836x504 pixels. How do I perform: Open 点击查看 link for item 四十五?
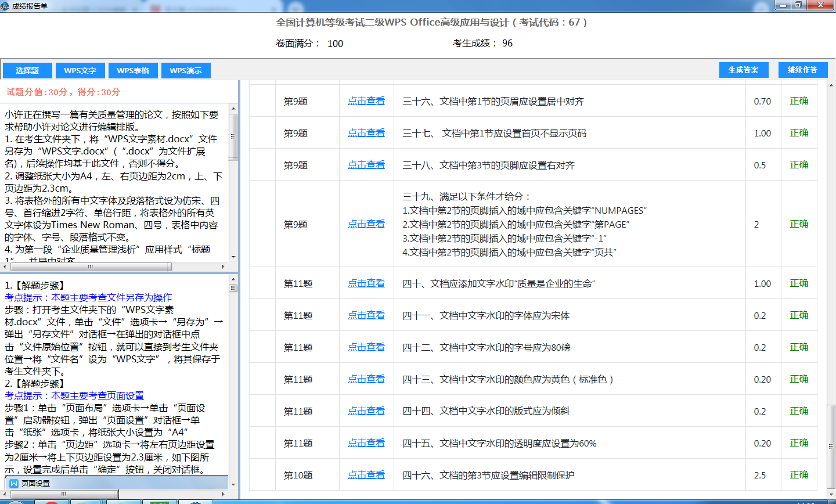tap(366, 443)
